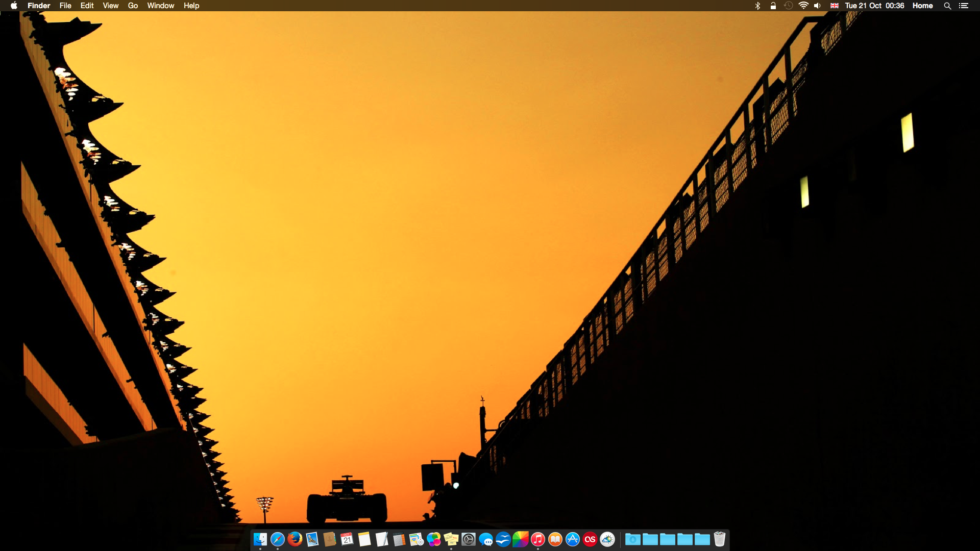Image resolution: width=980 pixels, height=551 pixels.
Task: Click the Home user menu
Action: [x=922, y=6]
